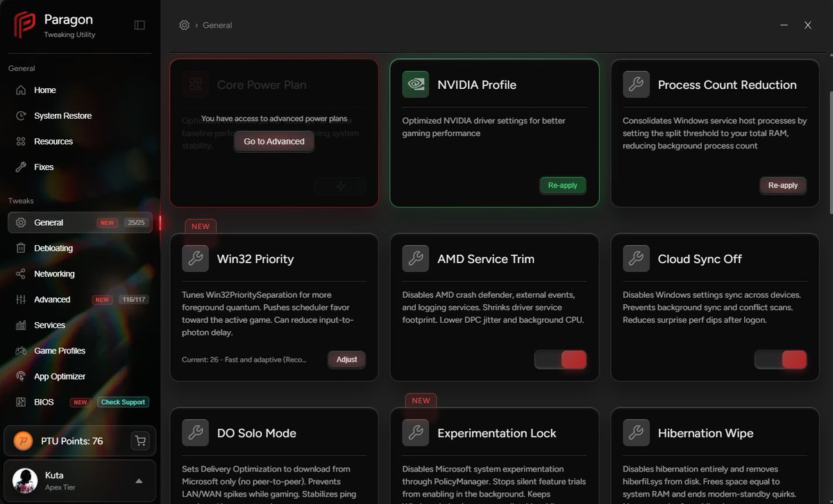Image resolution: width=833 pixels, height=504 pixels.
Task: Click the Experimentation Lock title
Action: pos(497,433)
